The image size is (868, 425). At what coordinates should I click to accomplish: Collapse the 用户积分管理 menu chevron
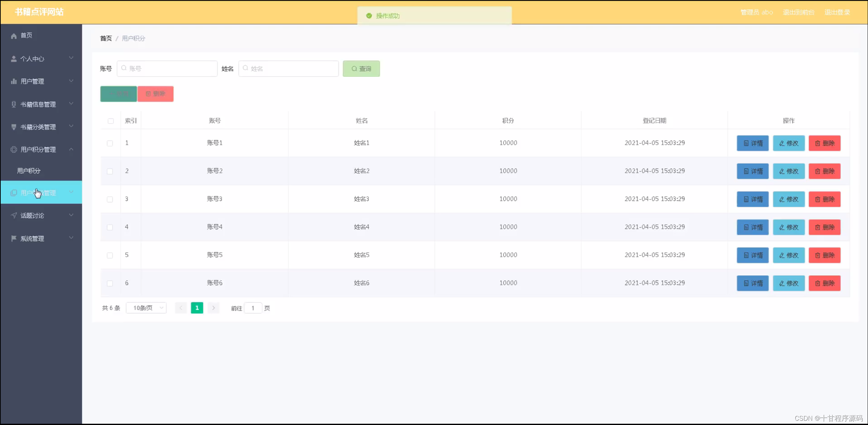(x=71, y=149)
